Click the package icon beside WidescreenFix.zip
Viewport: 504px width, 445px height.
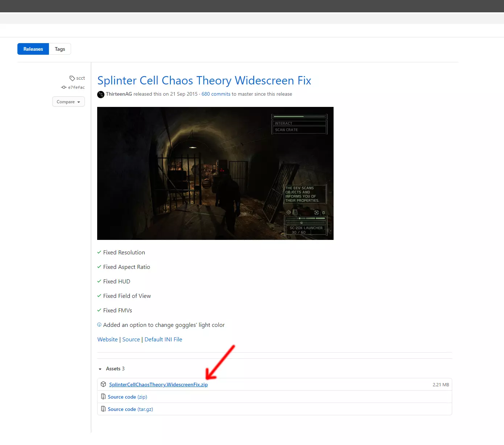[x=103, y=384]
